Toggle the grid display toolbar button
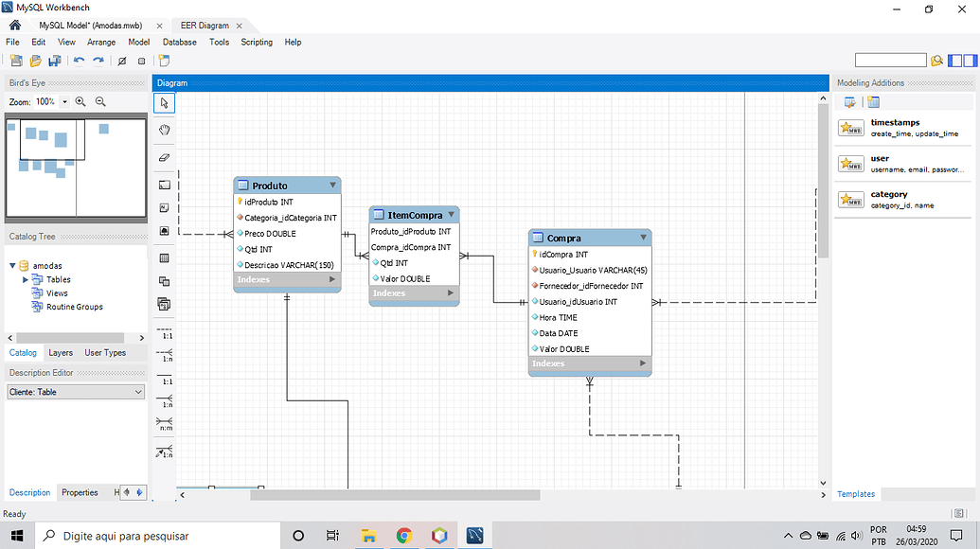 click(x=122, y=61)
